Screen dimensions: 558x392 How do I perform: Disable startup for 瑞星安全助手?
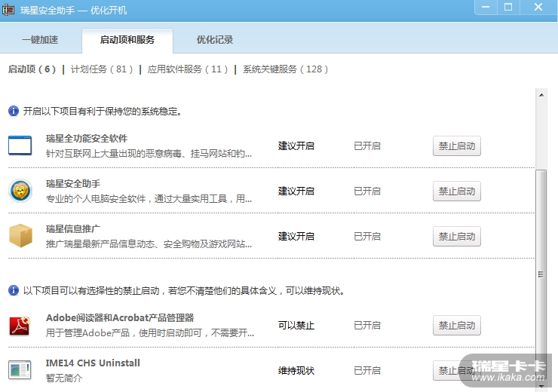pyautogui.click(x=456, y=191)
